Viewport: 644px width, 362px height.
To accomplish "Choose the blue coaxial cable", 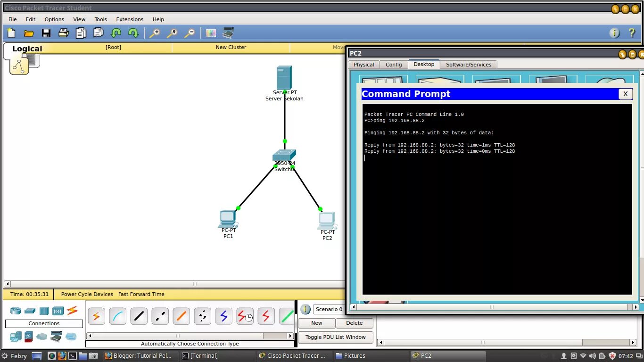I will pyautogui.click(x=224, y=316).
